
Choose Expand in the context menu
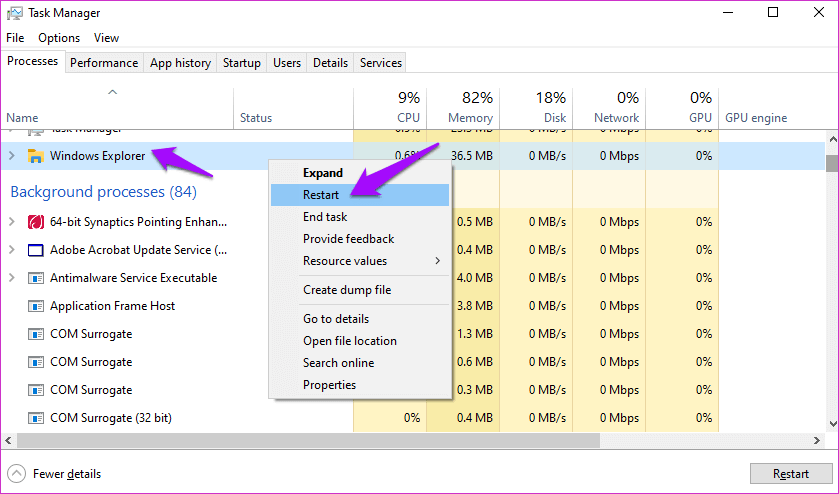pyautogui.click(x=360, y=173)
